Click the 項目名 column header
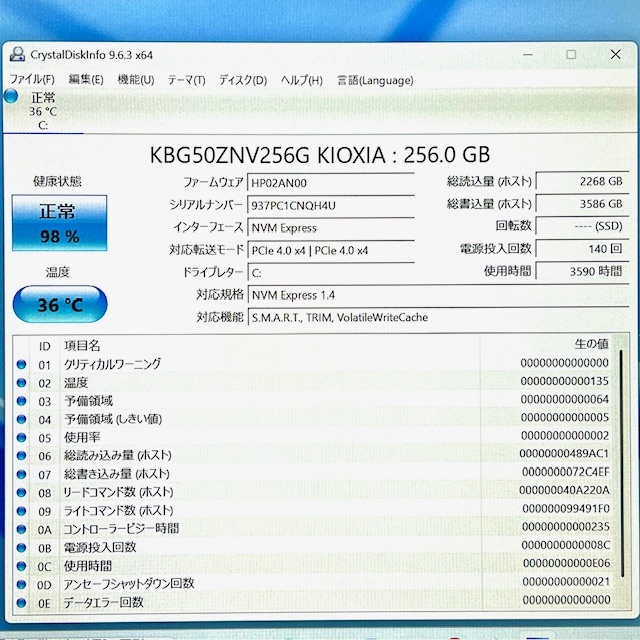The width and height of the screenshot is (640, 640). [x=82, y=346]
